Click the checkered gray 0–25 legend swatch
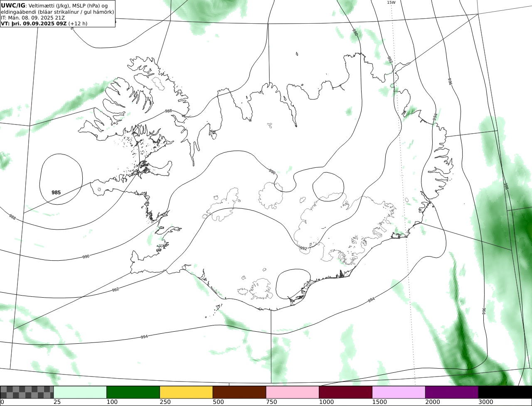 pos(27,392)
